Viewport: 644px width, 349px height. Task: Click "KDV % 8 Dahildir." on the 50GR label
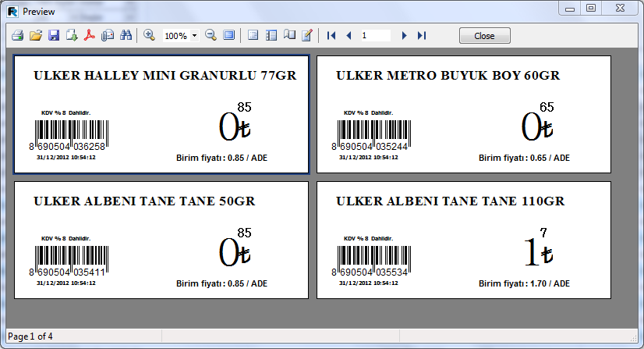65,238
